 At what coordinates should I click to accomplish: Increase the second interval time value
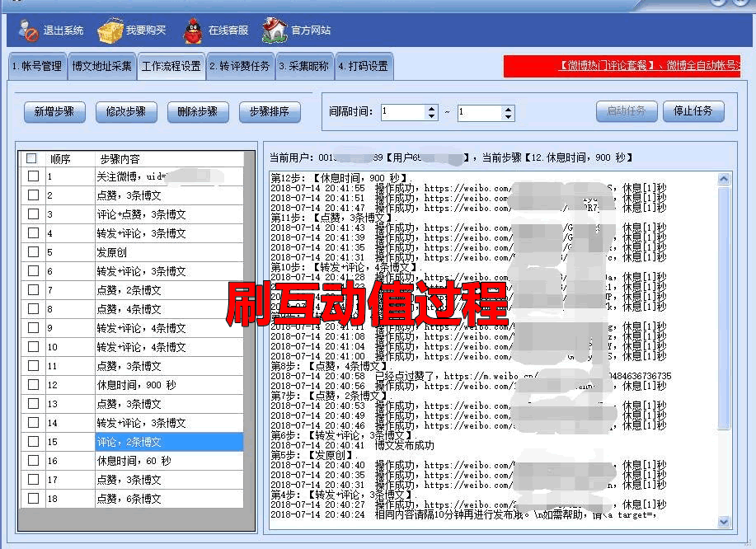tap(508, 109)
